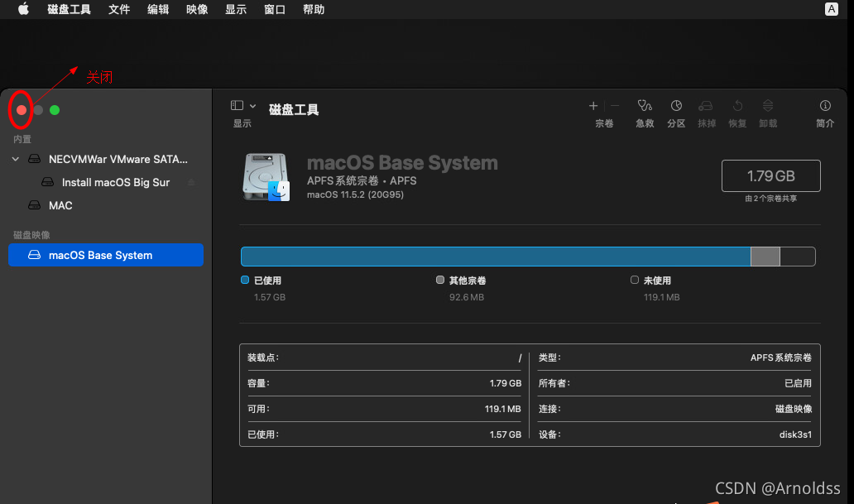Click the 内置 sidebar section header
Screen dimensions: 854x504
pos(22,140)
